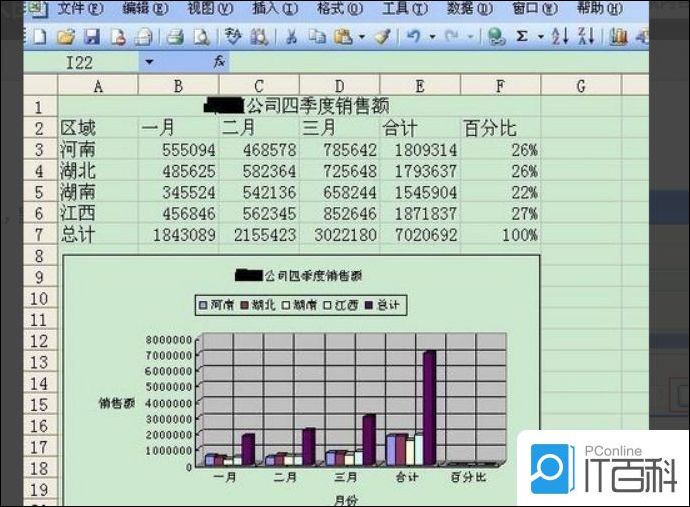Click the Name Box showing I22

[x=81, y=62]
